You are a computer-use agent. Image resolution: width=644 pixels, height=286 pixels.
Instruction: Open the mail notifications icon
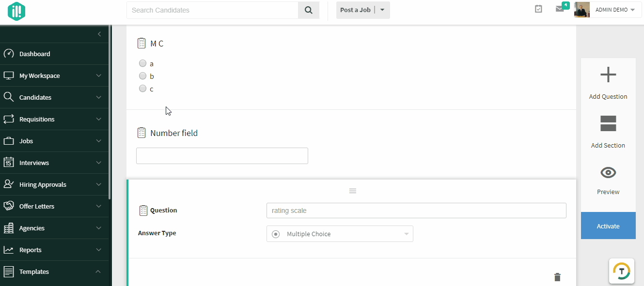[x=560, y=9]
